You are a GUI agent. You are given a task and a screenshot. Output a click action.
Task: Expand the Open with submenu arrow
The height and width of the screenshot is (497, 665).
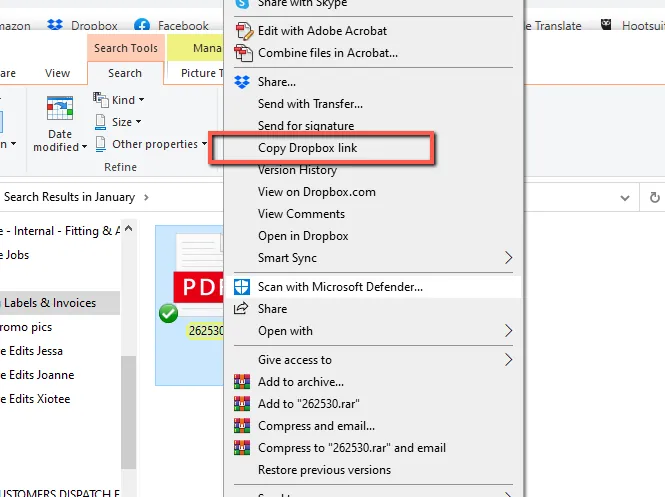(509, 330)
